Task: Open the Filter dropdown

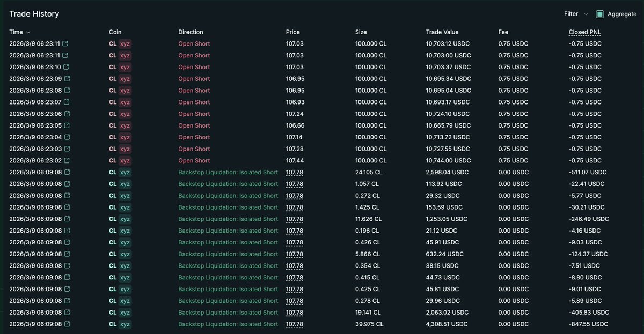Action: pos(575,14)
